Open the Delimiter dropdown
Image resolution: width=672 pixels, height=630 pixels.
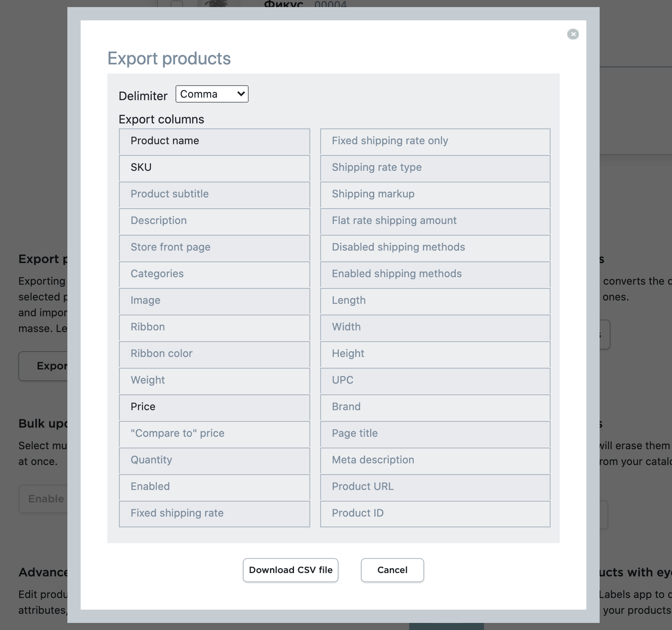(212, 94)
